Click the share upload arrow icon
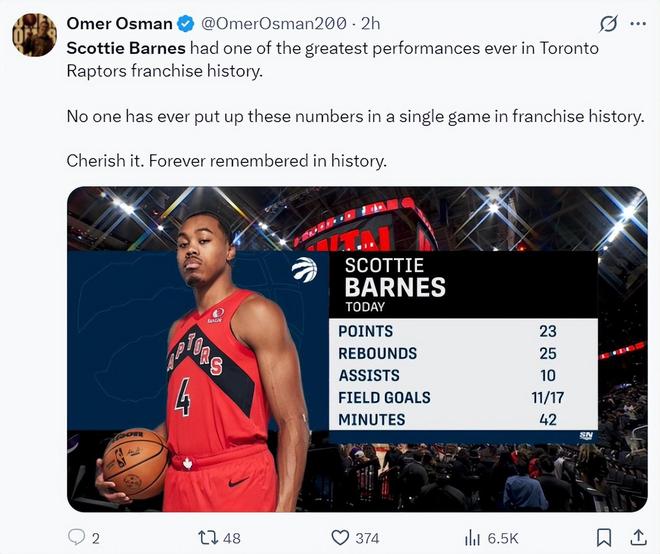Image resolution: width=660 pixels, height=554 pixels. (x=637, y=538)
